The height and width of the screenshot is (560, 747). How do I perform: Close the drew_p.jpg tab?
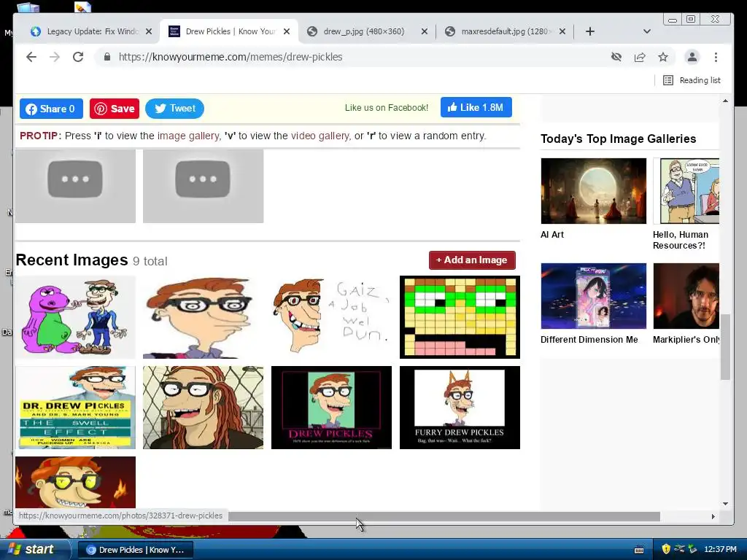(x=425, y=31)
